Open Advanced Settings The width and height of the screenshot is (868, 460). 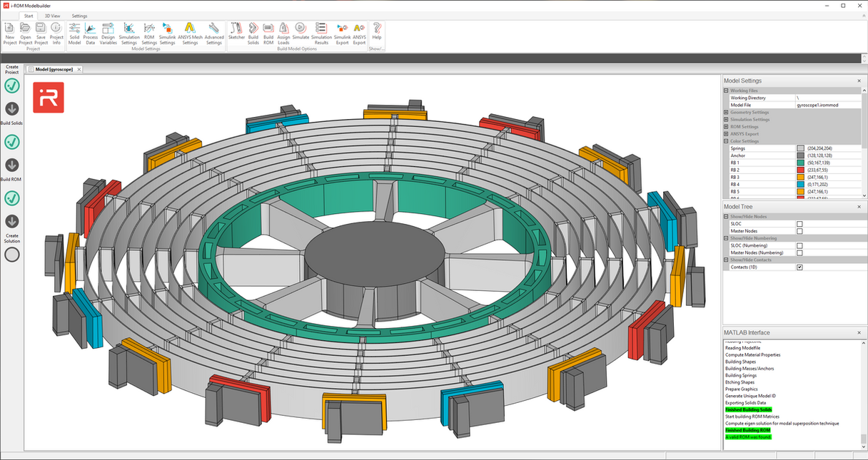[214, 33]
